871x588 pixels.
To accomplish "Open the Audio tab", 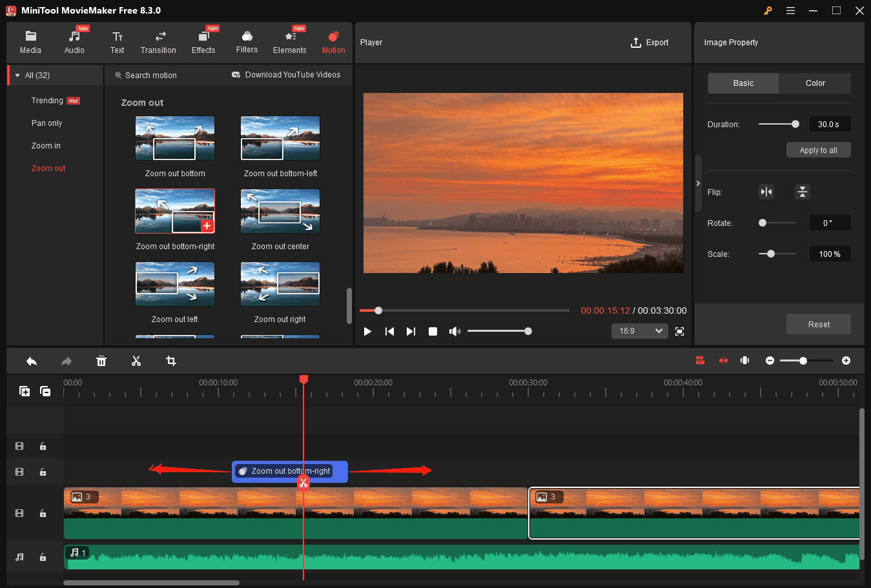I will pos(74,43).
